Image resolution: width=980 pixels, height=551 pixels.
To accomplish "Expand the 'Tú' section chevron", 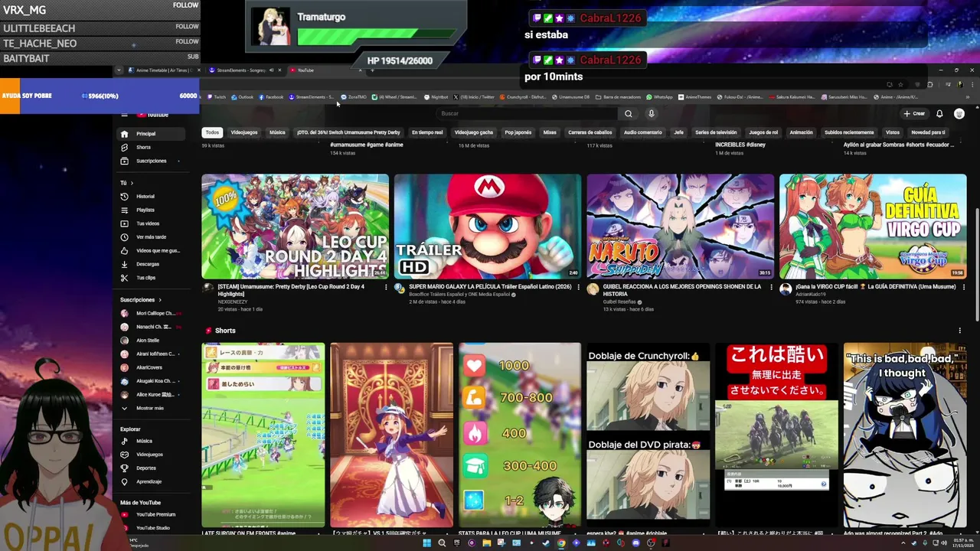I will click(x=132, y=183).
